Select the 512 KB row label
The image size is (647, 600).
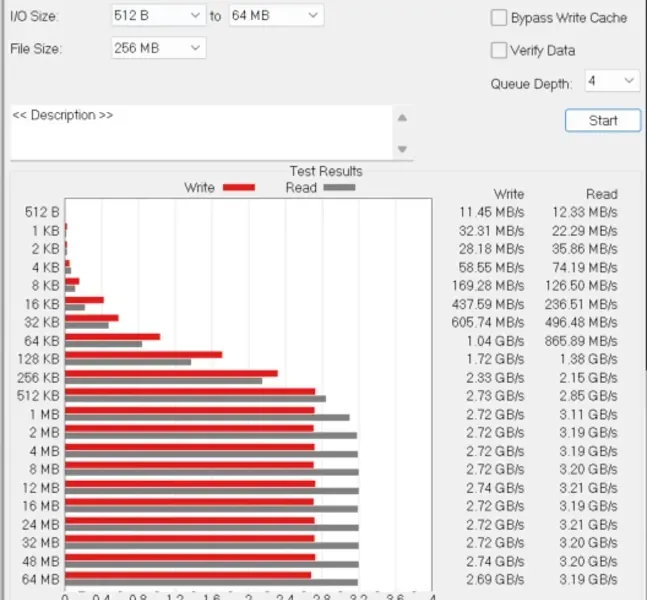(39, 396)
